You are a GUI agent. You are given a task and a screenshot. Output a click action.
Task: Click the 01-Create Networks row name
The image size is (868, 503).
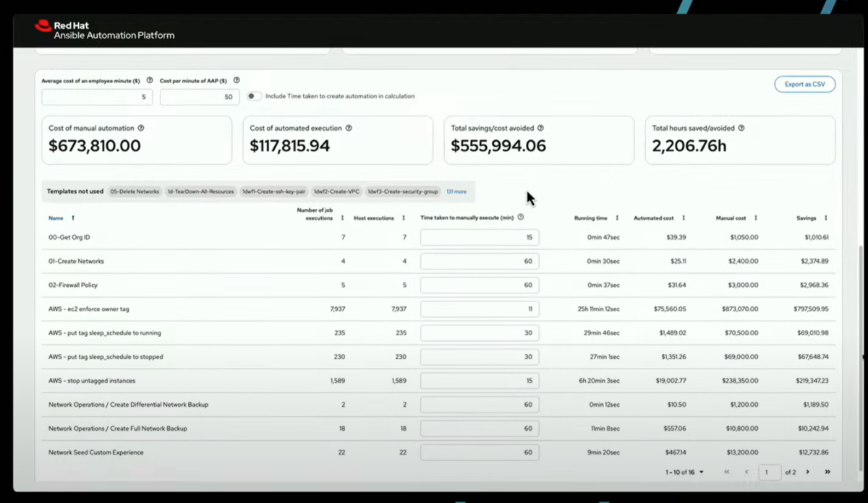tap(76, 261)
